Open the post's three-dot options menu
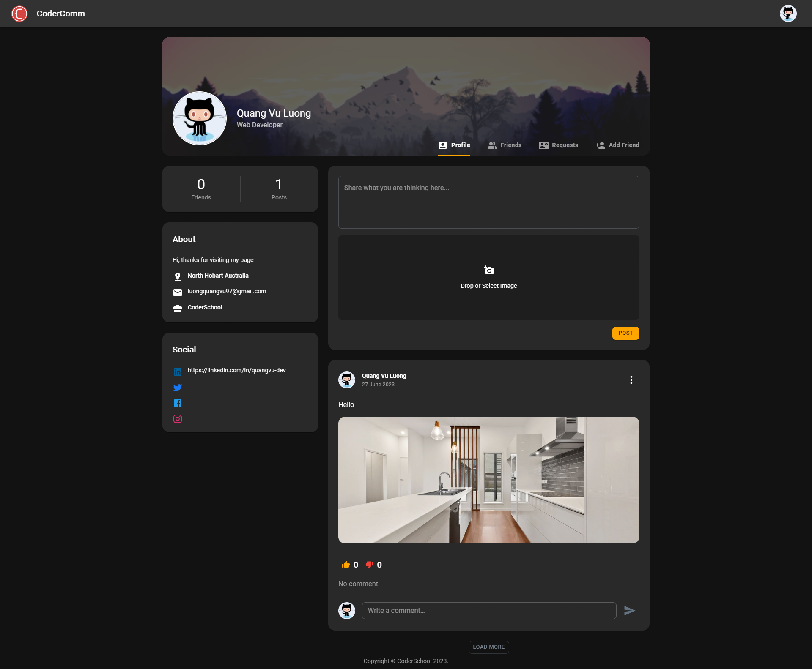The image size is (812, 669). [631, 380]
